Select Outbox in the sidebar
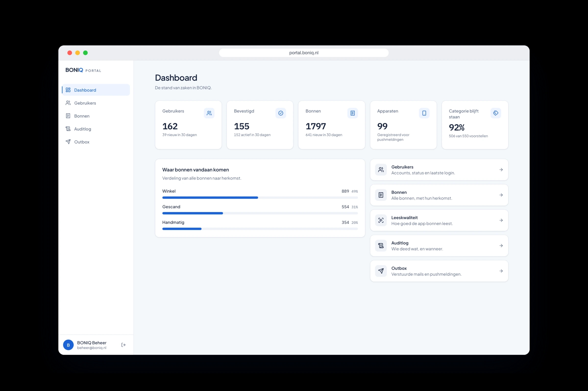 tap(96, 142)
